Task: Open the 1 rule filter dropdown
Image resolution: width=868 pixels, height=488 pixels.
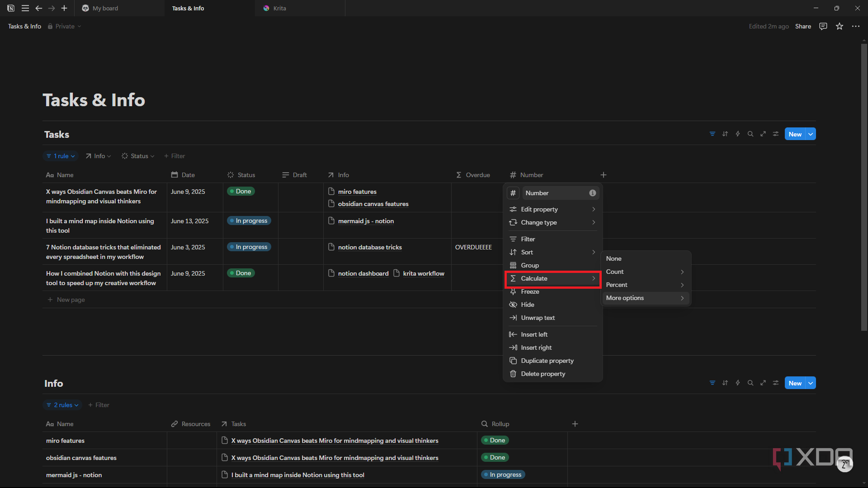Action: click(x=61, y=156)
